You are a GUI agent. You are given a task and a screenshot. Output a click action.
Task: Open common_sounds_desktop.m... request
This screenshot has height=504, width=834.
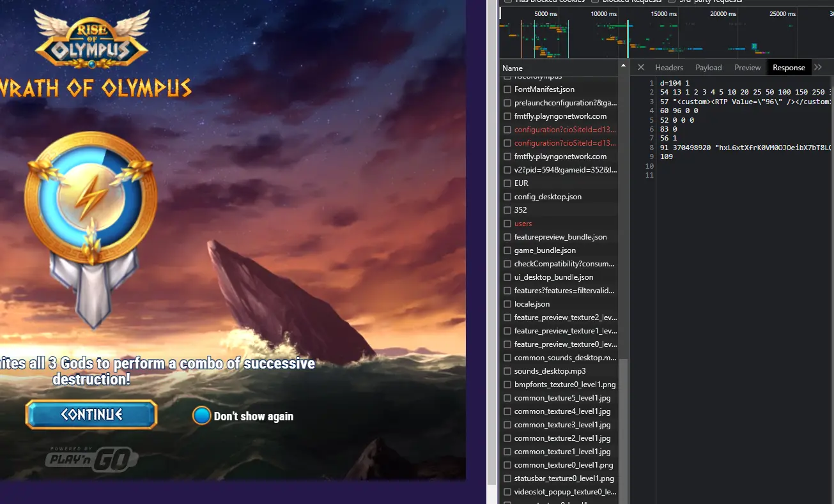559,358
